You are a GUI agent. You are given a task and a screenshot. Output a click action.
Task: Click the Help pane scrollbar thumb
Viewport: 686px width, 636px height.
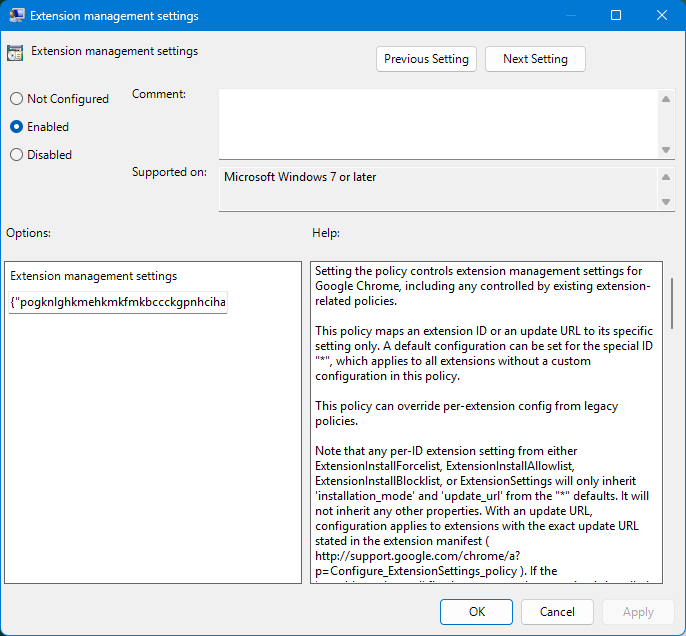672,304
